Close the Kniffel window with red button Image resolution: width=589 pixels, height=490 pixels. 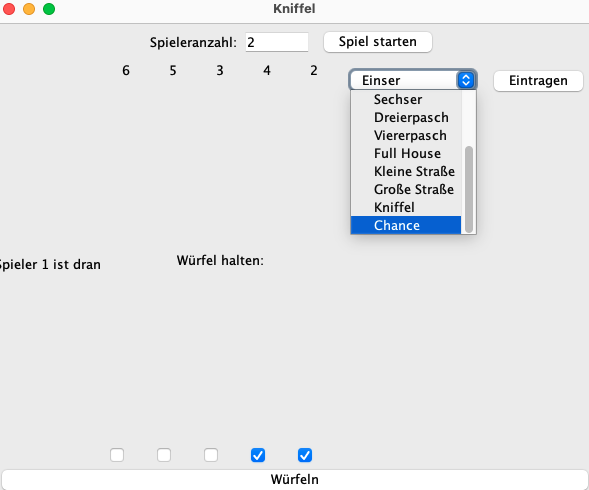point(9,9)
